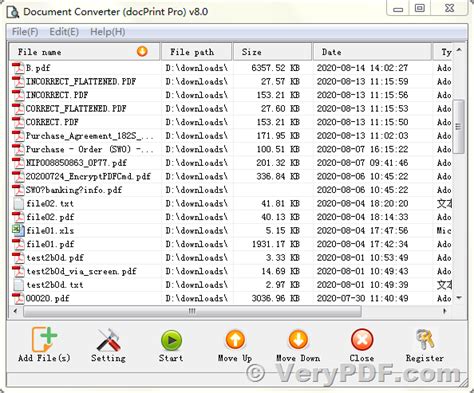The height and width of the screenshot is (393, 474).
Task: Click the size value 6357.52 KB
Action: click(x=275, y=68)
